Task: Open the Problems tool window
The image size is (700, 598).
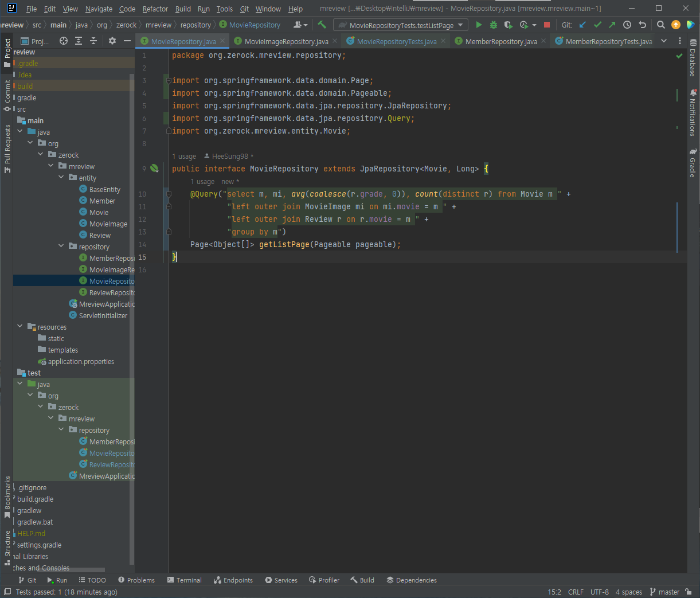Action: pos(136,580)
